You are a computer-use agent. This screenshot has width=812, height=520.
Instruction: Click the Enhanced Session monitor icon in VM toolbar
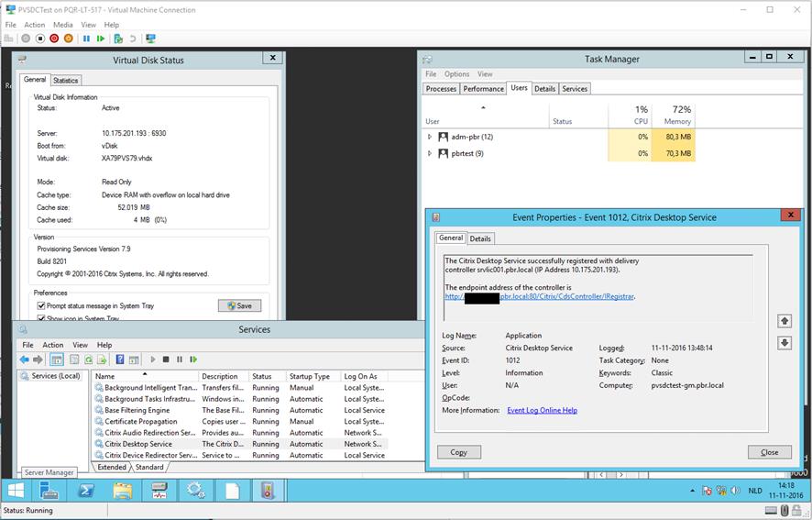pos(150,39)
